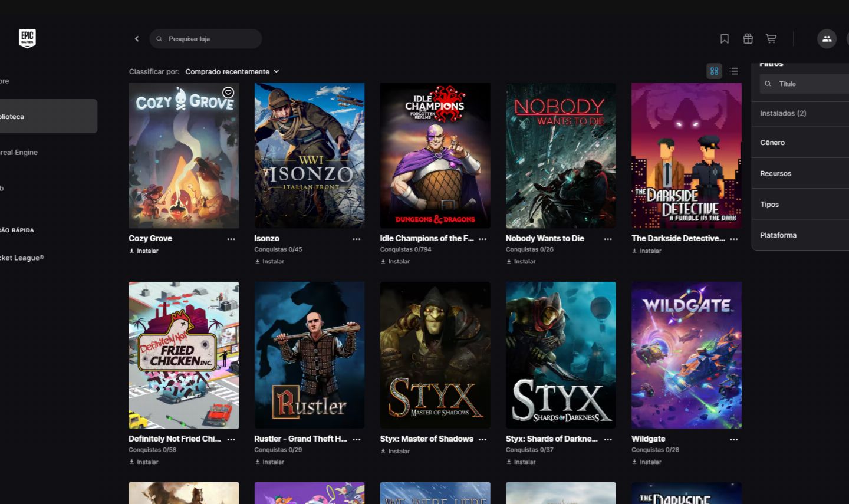Focus the Pesquisar loja search field

pos(206,39)
